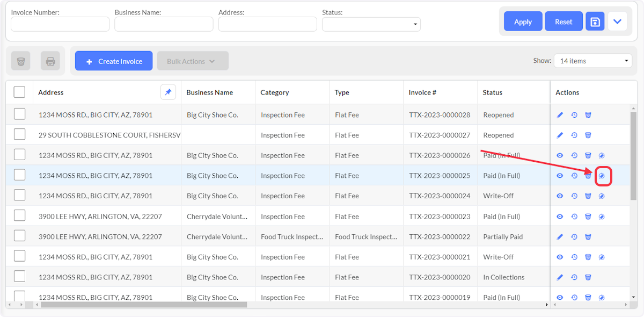Click trash icon on invoice TTX-2023-0000022
644x317 pixels.
pyautogui.click(x=588, y=237)
